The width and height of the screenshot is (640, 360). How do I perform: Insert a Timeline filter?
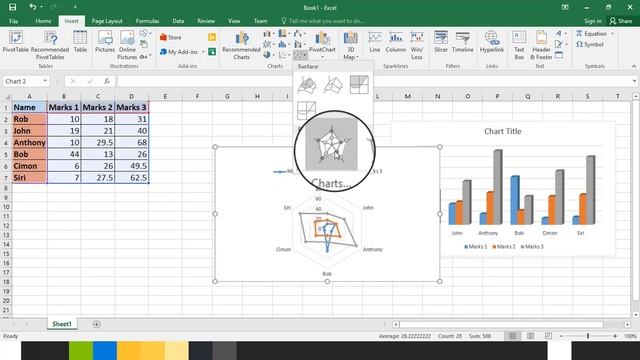[462, 42]
